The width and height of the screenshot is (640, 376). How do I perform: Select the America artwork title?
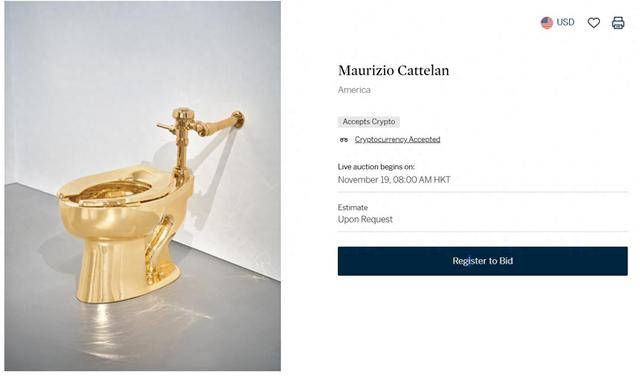coord(354,90)
